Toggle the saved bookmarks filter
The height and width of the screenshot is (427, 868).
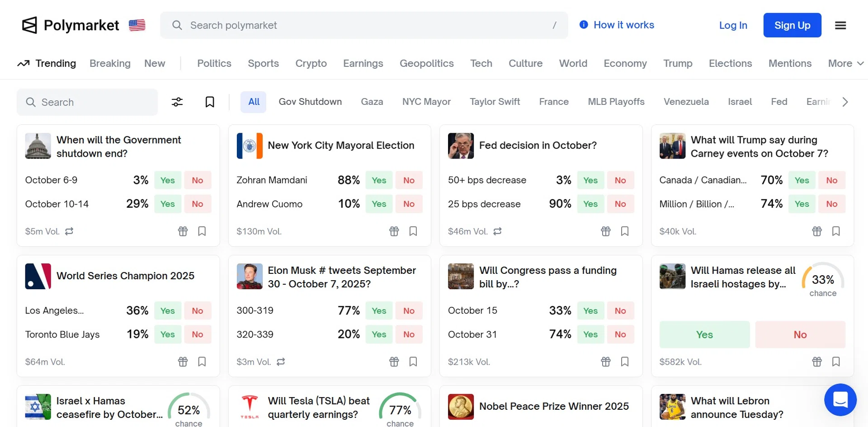[x=210, y=102]
